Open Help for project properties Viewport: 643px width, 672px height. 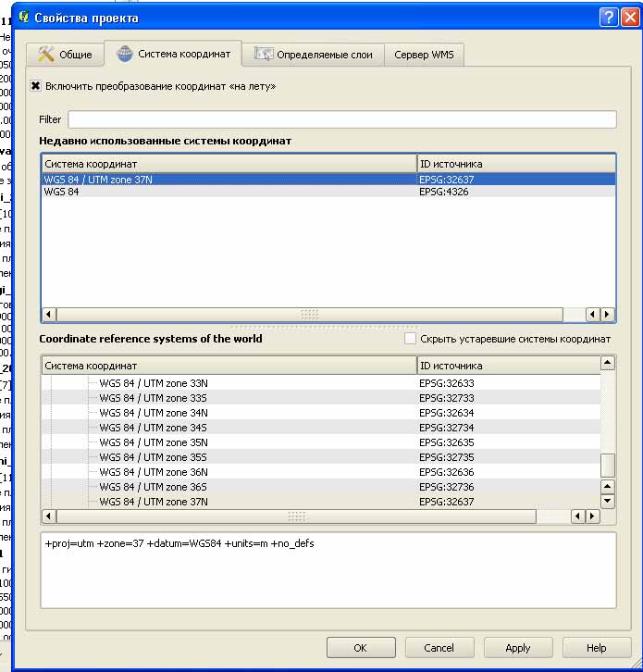[x=596, y=648]
